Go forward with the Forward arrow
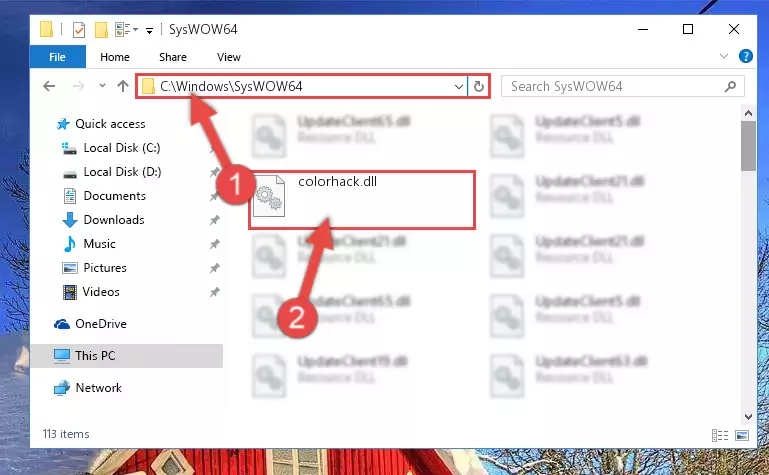This screenshot has height=475, width=769. tap(78, 86)
